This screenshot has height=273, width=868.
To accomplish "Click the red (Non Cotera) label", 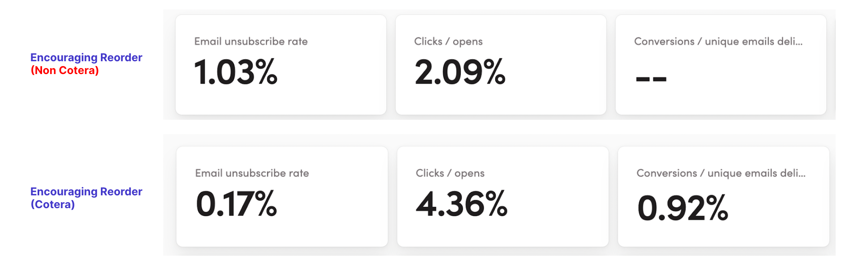I will click(64, 70).
